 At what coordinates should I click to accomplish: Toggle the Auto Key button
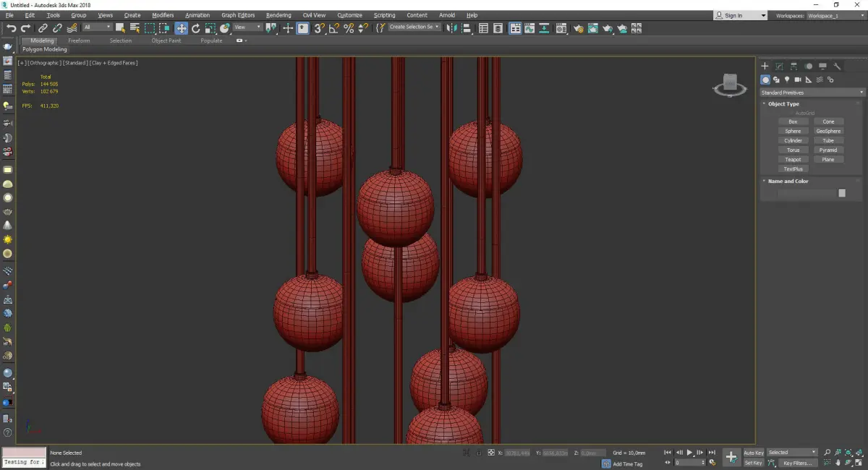[754, 453]
